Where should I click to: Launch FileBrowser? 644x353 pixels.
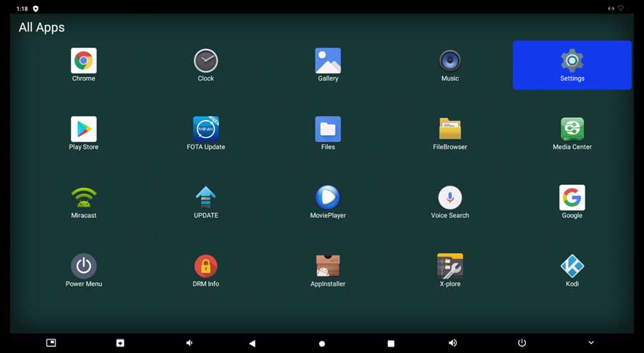(x=450, y=133)
